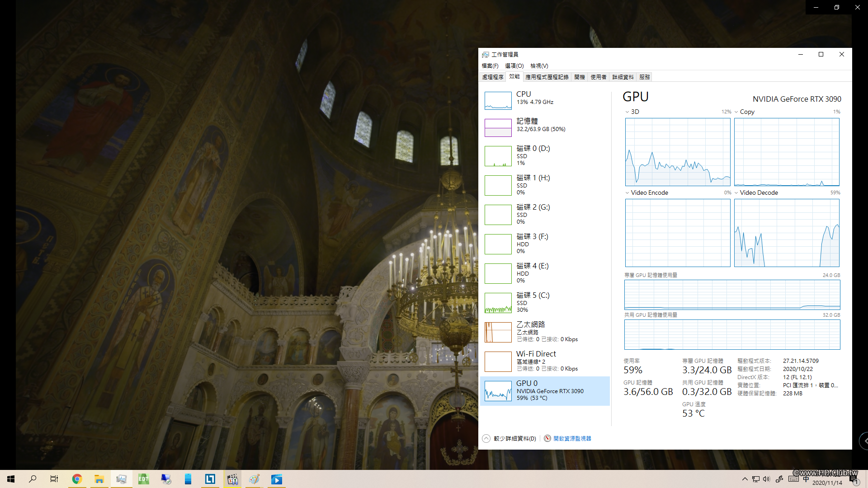This screenshot has width=868, height=488.
Task: Toggle the 中 IME input mode indicator
Action: pos(806,479)
